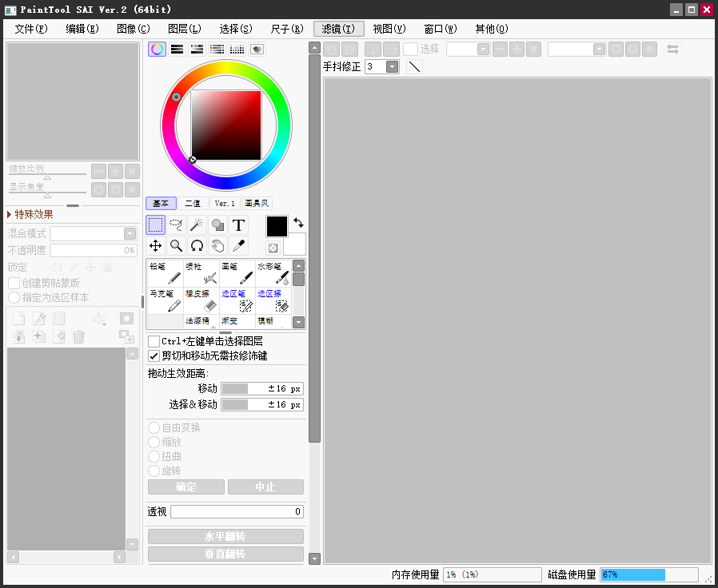The image size is (718, 588).
Task: Select the zoom magnifier tool
Action: point(176,246)
